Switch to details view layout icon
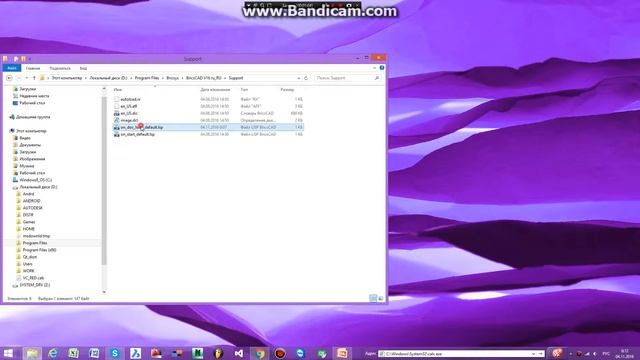The image size is (640, 360). coord(373,298)
